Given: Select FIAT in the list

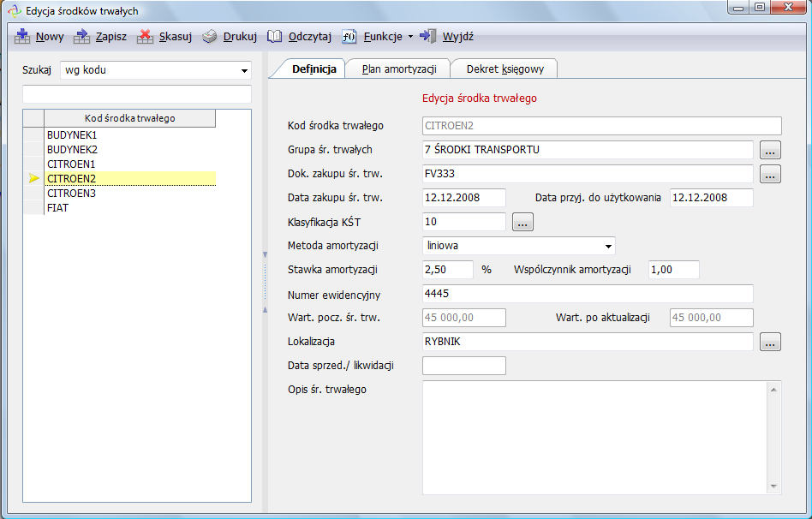Looking at the screenshot, I should (x=130, y=208).
